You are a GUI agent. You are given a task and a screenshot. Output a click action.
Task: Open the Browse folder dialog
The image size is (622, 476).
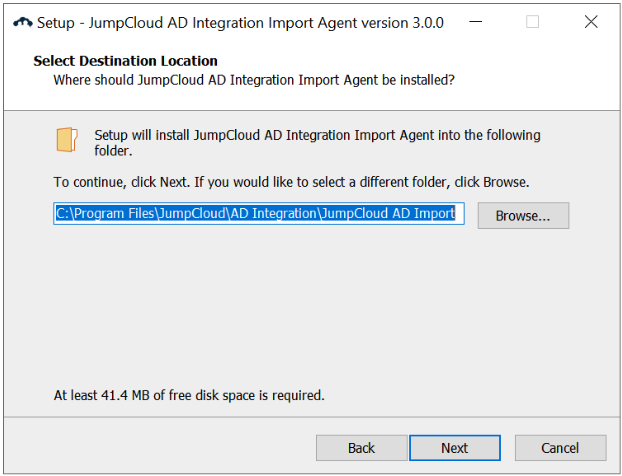tap(523, 215)
